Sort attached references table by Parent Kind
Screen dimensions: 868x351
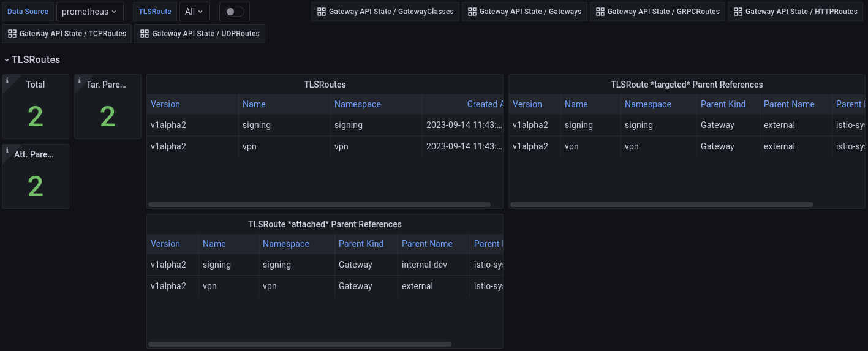pyautogui.click(x=361, y=244)
